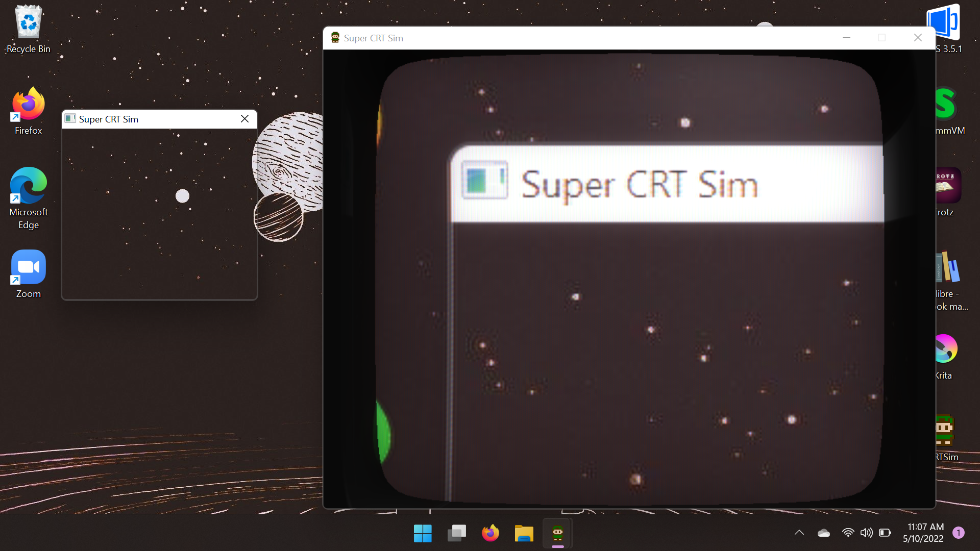This screenshot has height=551, width=980.
Task: Click the large window's Super CRT Sim title
Action: click(374, 38)
